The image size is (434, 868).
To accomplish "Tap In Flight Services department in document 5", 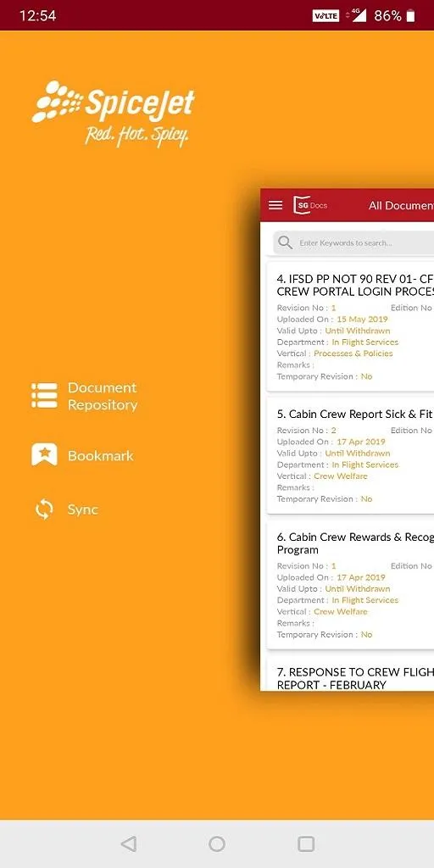I will (364, 465).
